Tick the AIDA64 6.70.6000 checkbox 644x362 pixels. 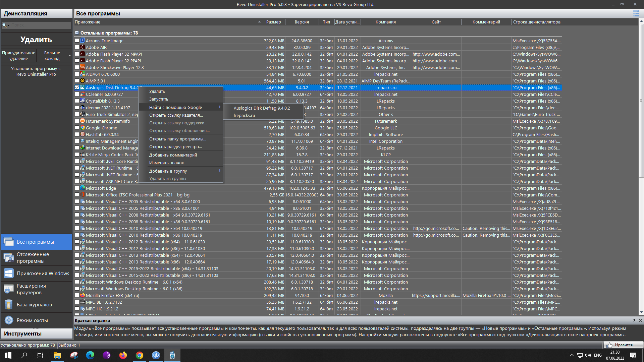tap(77, 74)
